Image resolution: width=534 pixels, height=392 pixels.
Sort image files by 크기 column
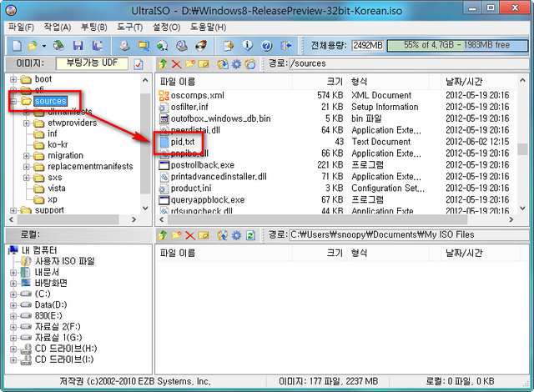coord(319,82)
